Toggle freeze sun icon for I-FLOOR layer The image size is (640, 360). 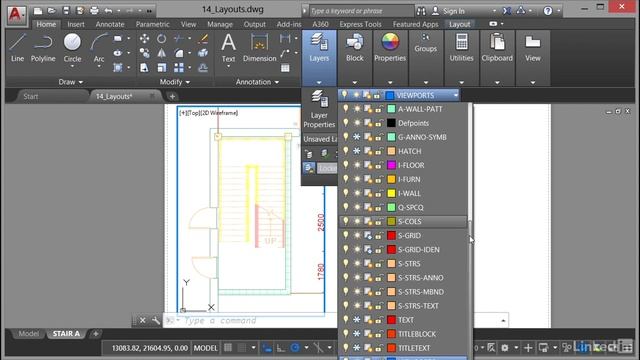tap(357, 165)
